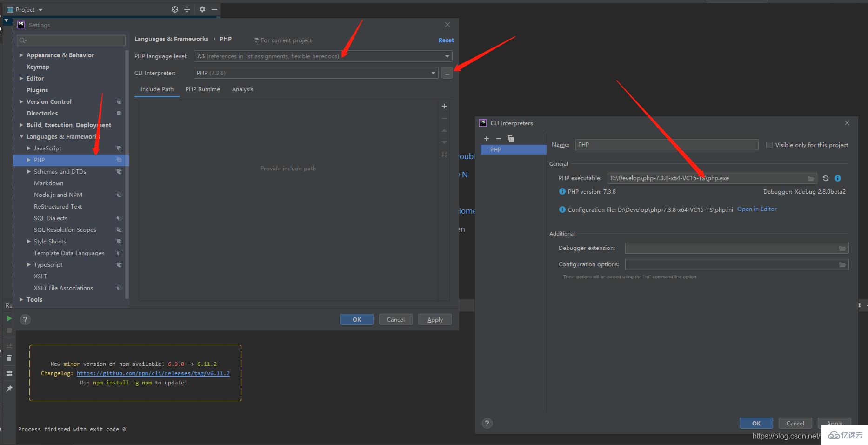
Task: Open php.ini via Open in Editor link
Action: [757, 209]
